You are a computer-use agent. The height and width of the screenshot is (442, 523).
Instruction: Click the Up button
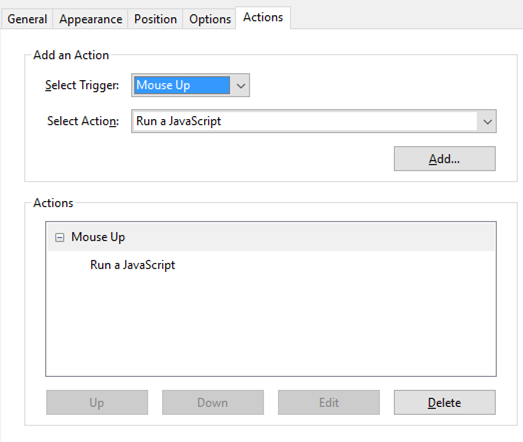click(97, 403)
